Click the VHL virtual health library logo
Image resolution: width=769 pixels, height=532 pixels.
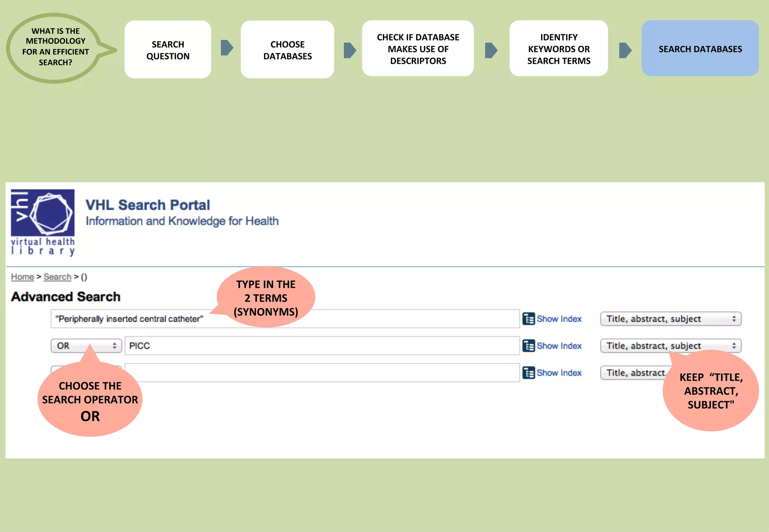[43, 222]
